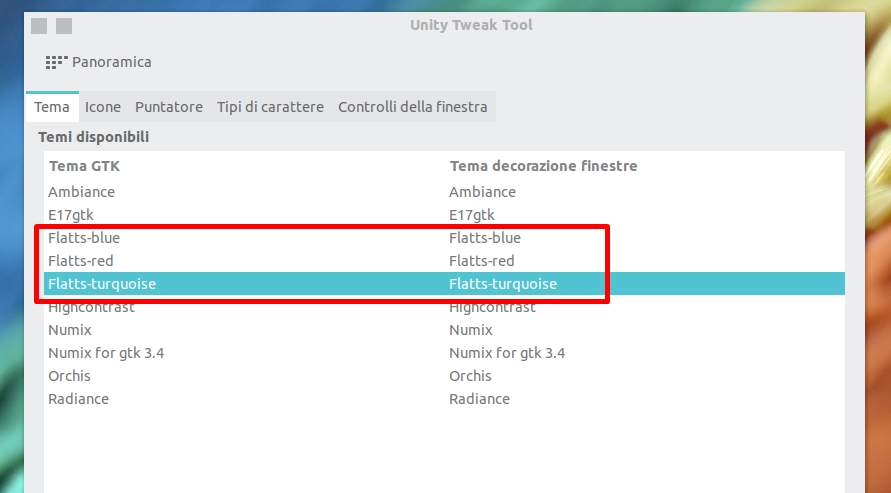Choose Flatts-blue in the Tema GTK column

click(84, 238)
